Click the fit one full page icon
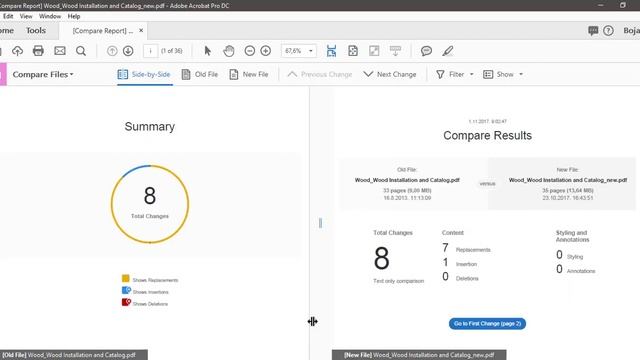 tap(353, 51)
